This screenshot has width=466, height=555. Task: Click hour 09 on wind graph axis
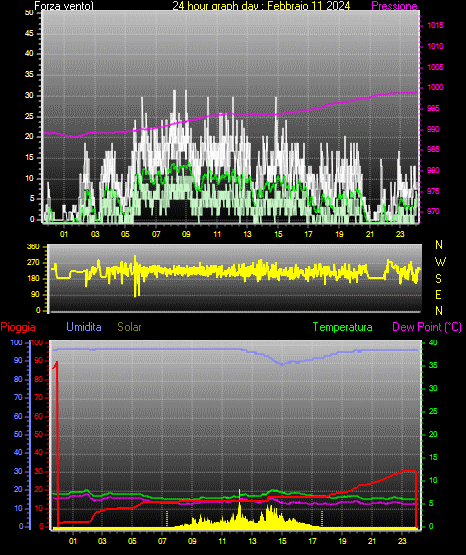pos(186,234)
